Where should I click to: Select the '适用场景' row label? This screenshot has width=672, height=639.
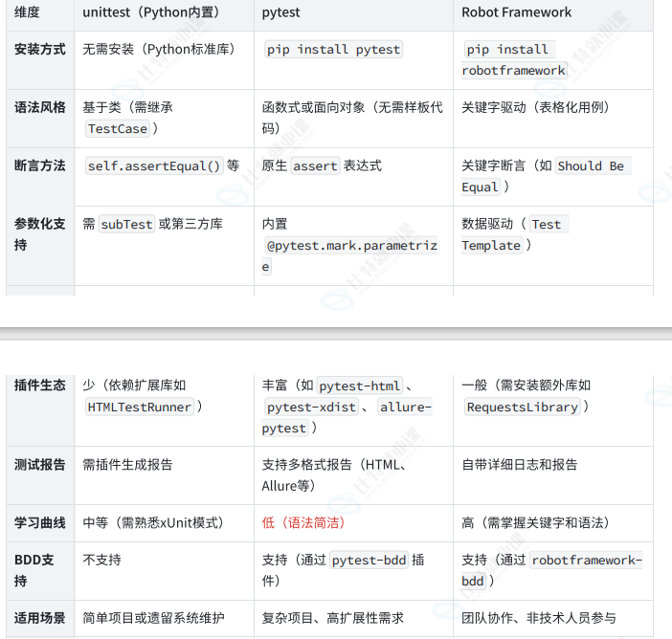(x=40, y=618)
